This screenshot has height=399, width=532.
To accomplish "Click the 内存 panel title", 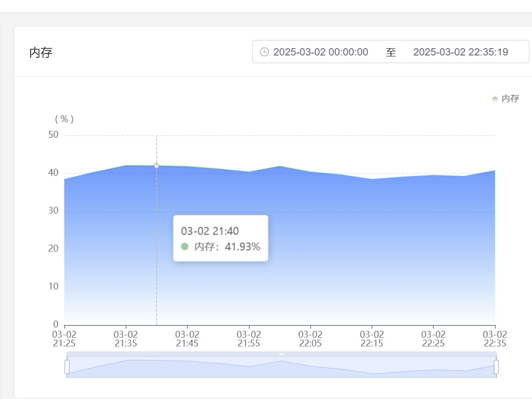I will click(x=41, y=53).
